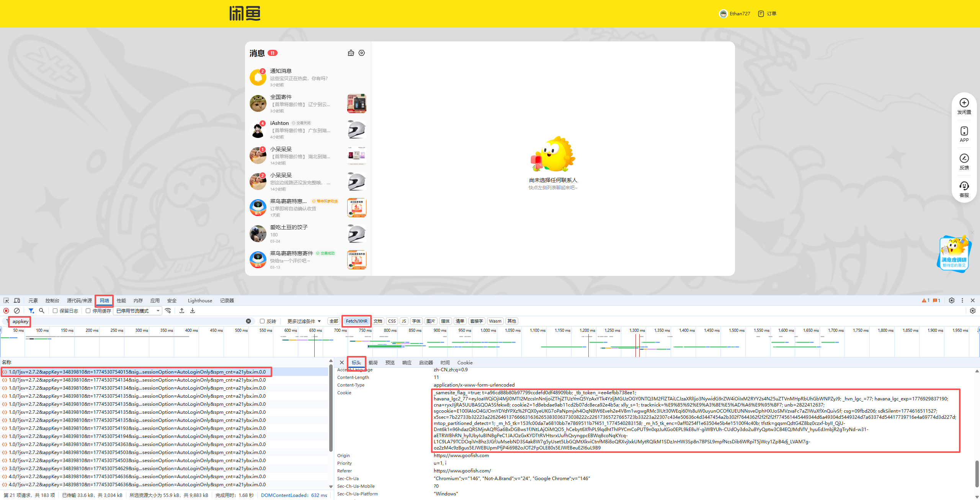Toggle the 反转 invert checkbox
Screen dimensions: 980x500
pyautogui.click(x=262, y=321)
